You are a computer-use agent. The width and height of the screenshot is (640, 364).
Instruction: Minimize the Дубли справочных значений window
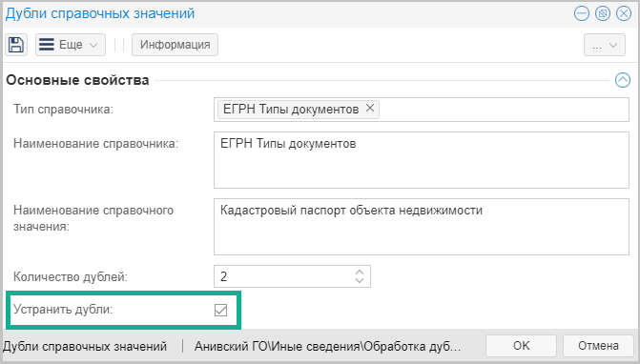click(x=582, y=13)
